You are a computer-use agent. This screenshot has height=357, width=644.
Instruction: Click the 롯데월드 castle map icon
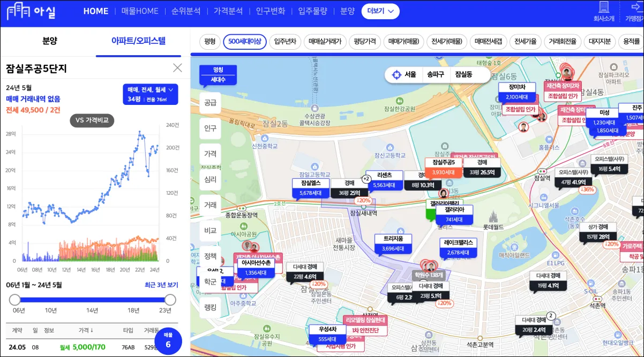click(x=493, y=216)
